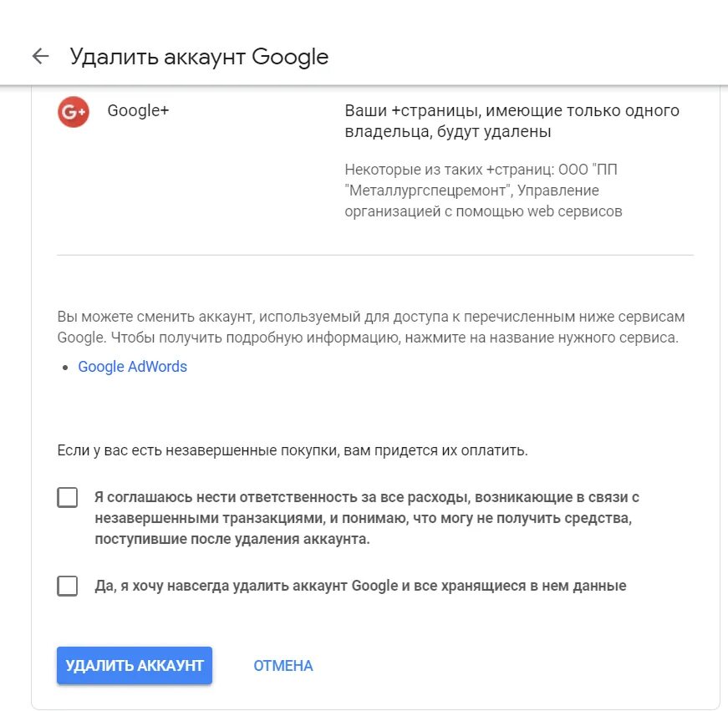Click the notice about незавершенные покупки
728x711 pixels.
click(x=293, y=450)
